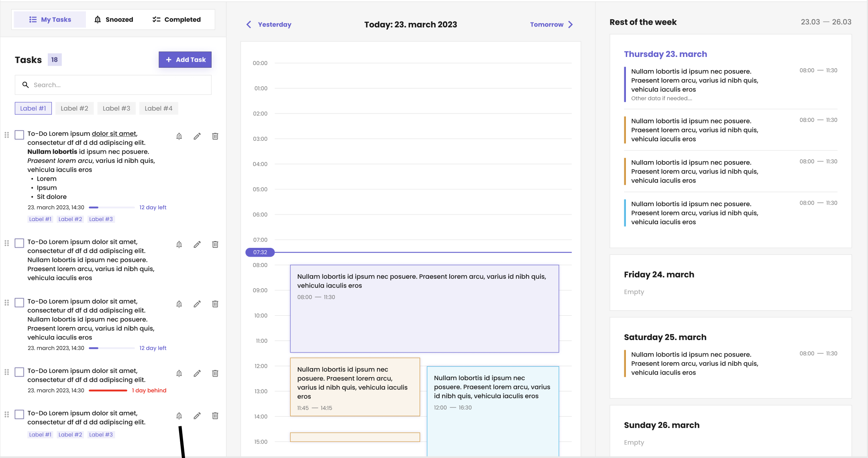Check the first task's checkbox

(x=19, y=135)
